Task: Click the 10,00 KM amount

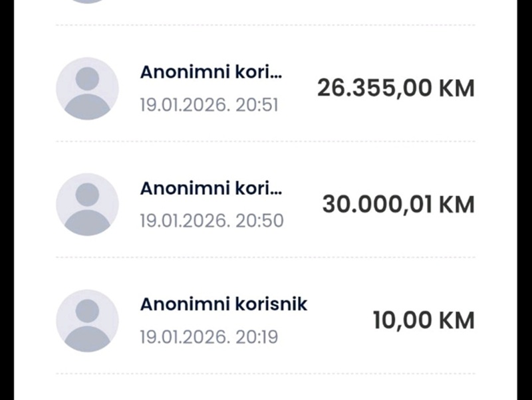Action: (x=424, y=320)
